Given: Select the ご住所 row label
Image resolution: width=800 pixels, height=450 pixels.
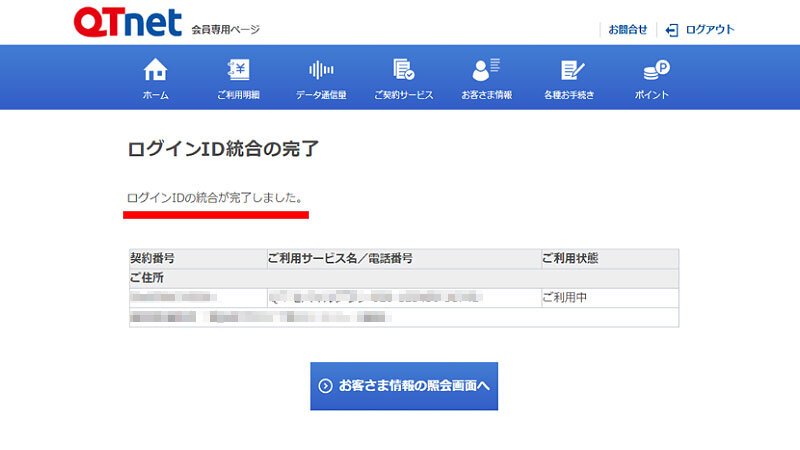Looking at the screenshot, I should point(147,277).
